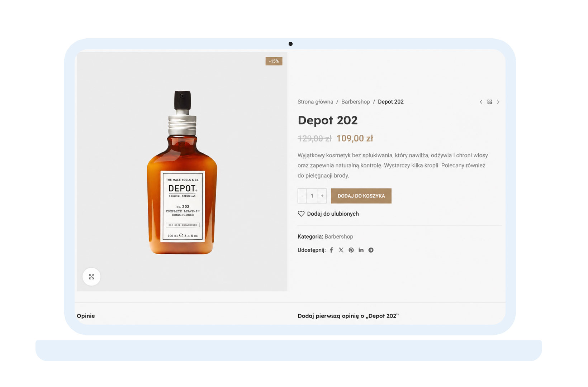Click the Kategoria label
Screen dimensions: 588x387
tap(310, 236)
